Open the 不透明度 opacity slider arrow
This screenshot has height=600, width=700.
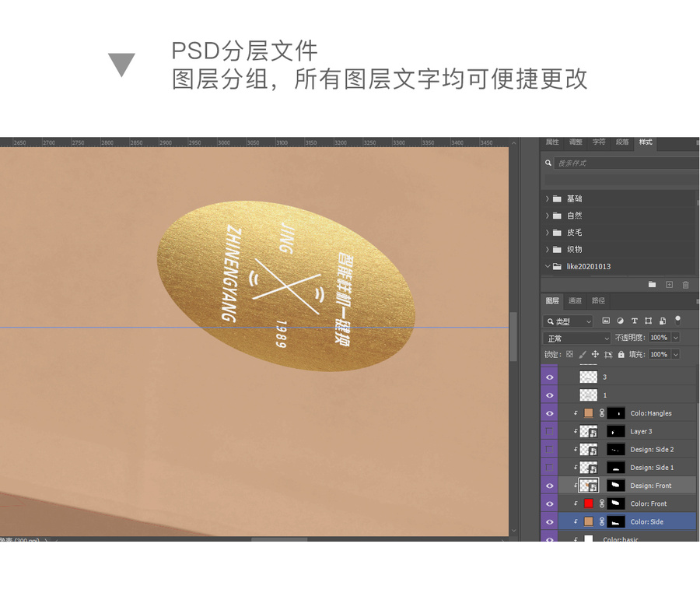(x=676, y=338)
